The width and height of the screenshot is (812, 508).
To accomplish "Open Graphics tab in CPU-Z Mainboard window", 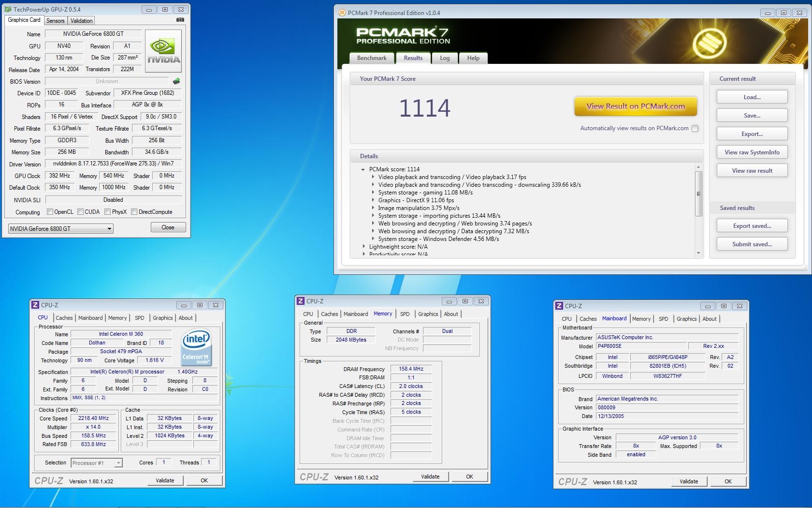I will [686, 319].
